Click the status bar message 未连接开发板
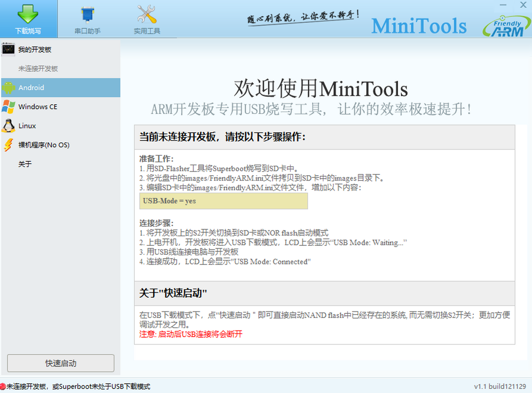This screenshot has height=393, width=532. 78,387
